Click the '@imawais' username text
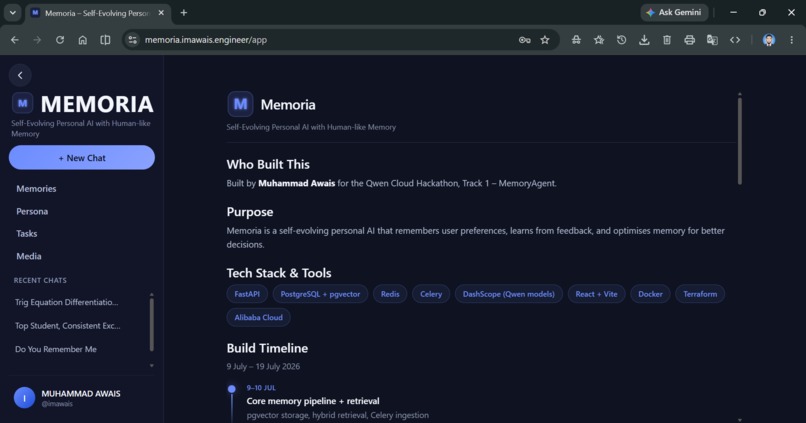The width and height of the screenshot is (806, 423). click(57, 404)
